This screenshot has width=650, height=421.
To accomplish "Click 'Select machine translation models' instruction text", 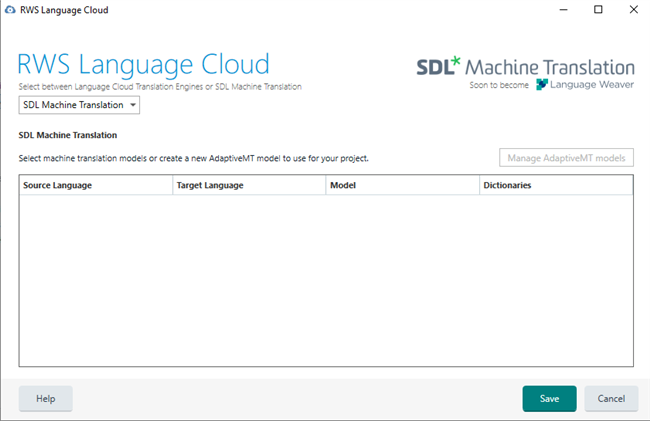I will click(194, 158).
